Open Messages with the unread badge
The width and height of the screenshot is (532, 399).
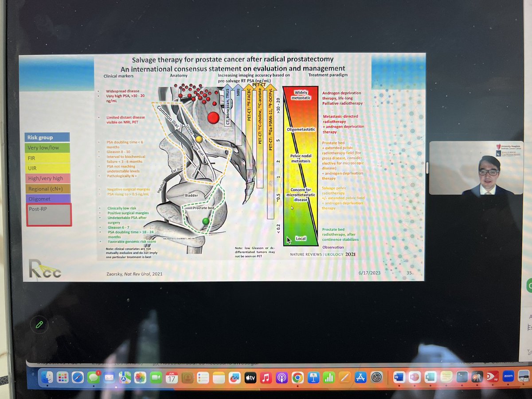(94, 376)
